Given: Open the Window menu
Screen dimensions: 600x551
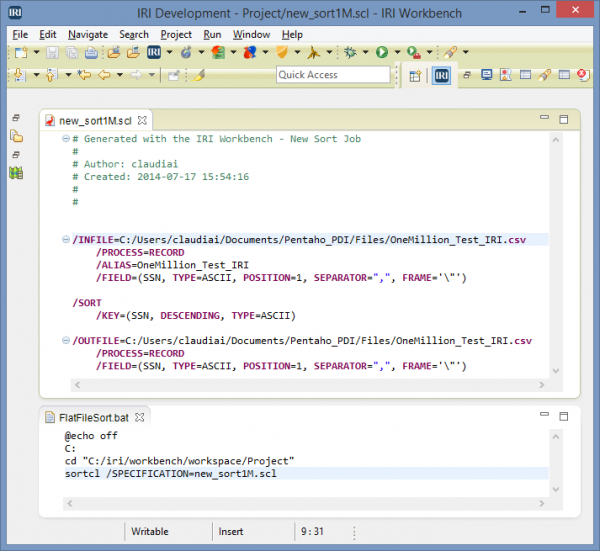Looking at the screenshot, I should [x=251, y=34].
